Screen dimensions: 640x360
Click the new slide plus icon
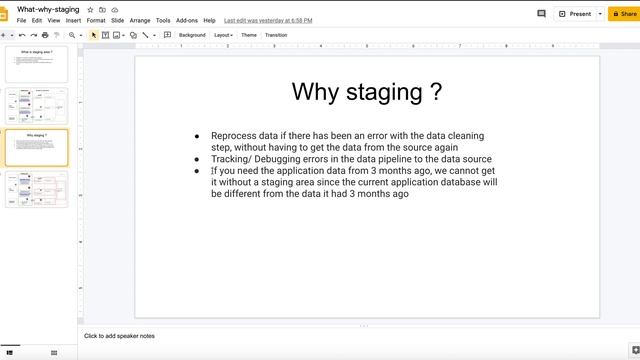(x=3, y=35)
